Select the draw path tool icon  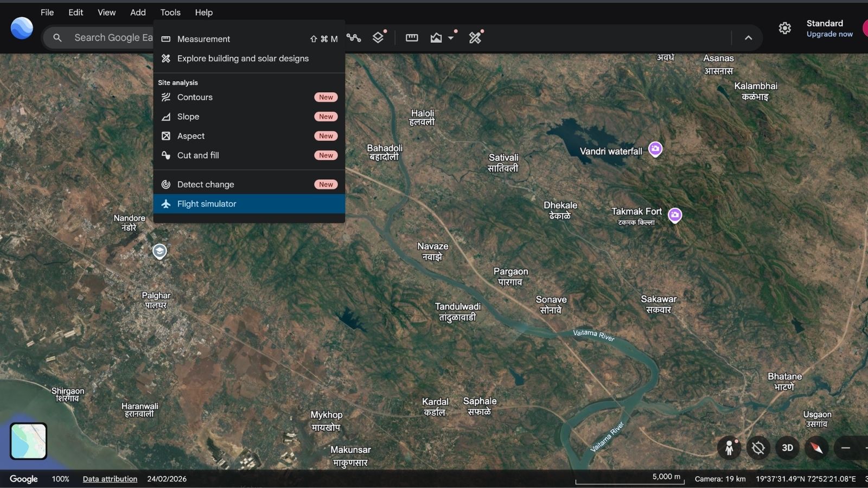(x=354, y=37)
